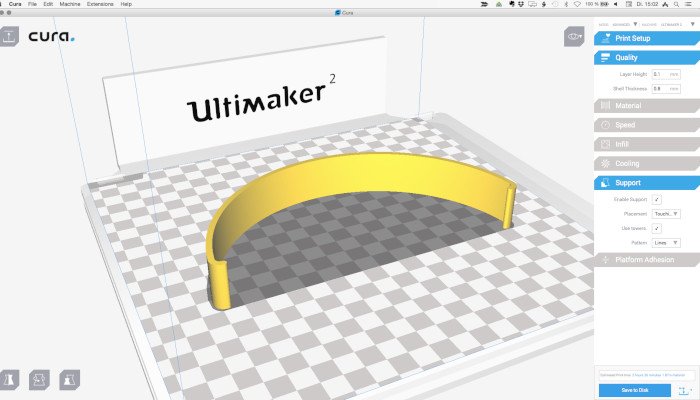Open the Edit menu
Viewport: 700px width, 400px height.
point(48,4)
